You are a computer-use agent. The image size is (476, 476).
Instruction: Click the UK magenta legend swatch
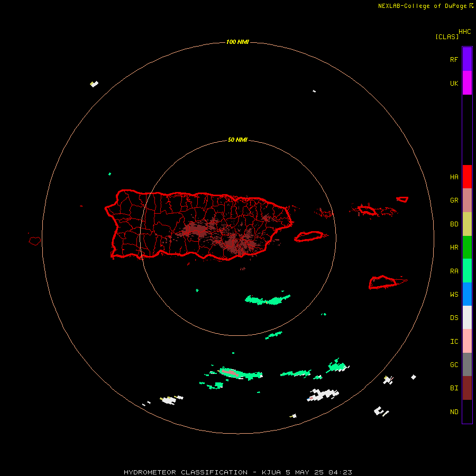[467, 83]
